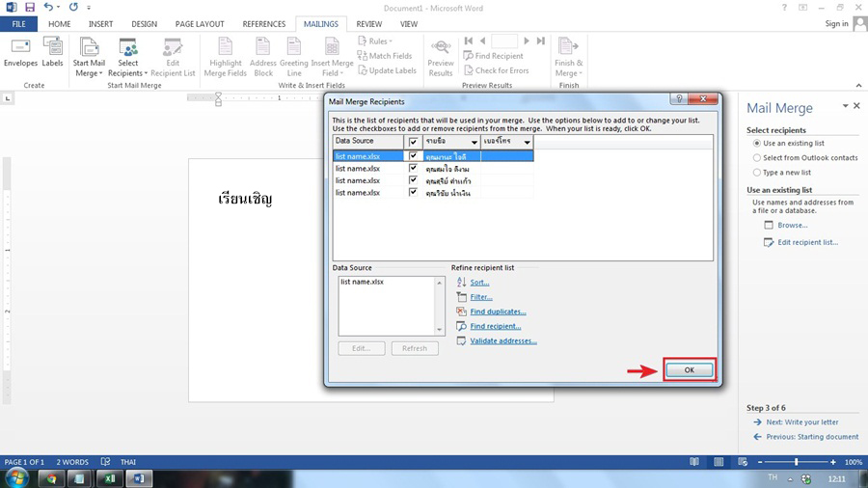Select Type a new list radio
Image resolution: width=868 pixels, height=488 pixels.
(757, 173)
